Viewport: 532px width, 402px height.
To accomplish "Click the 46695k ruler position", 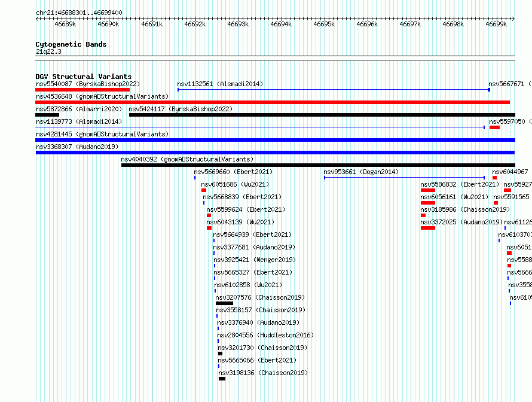I will point(324,24).
